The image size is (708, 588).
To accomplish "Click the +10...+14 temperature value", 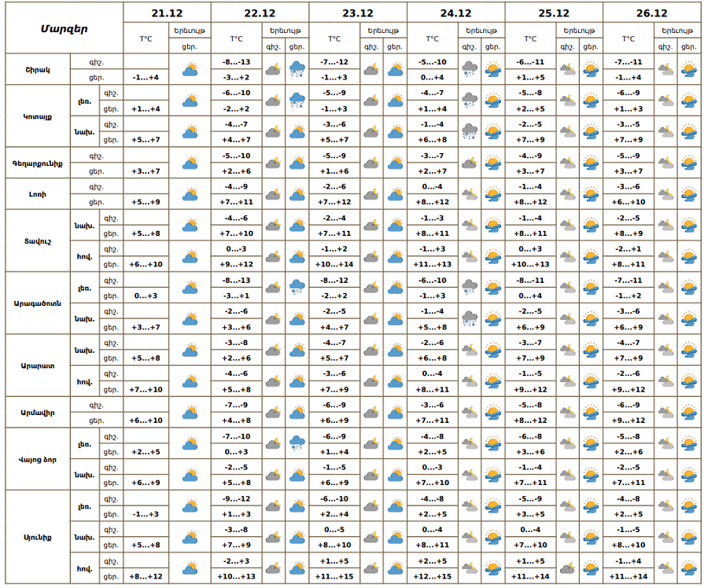I will point(334,264).
